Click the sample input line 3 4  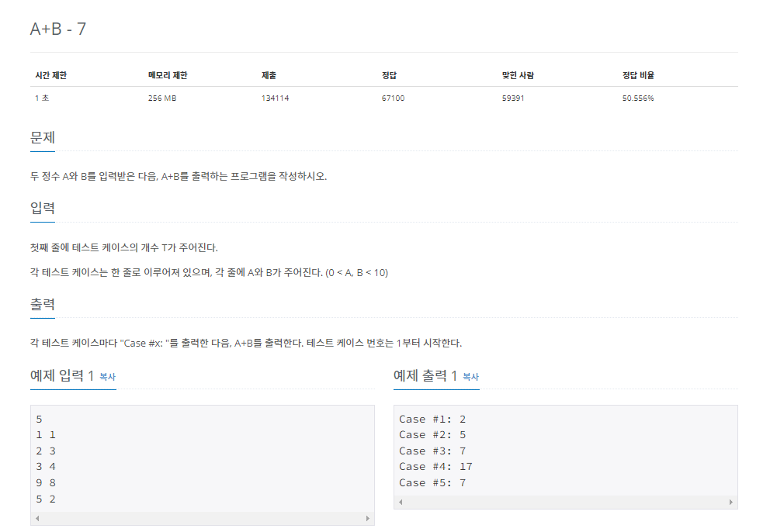point(46,467)
